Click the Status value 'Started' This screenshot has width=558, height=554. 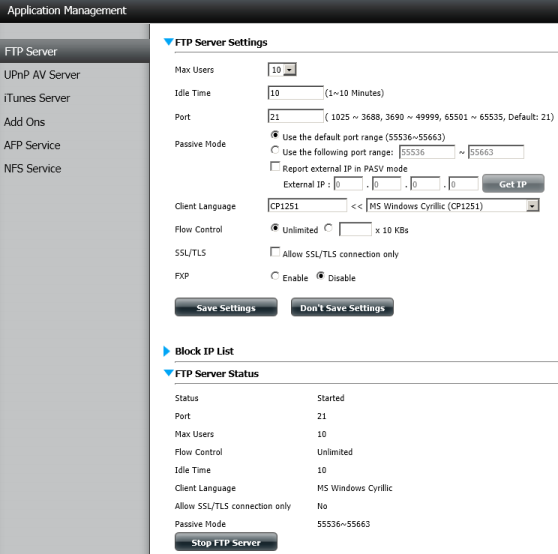click(x=331, y=398)
